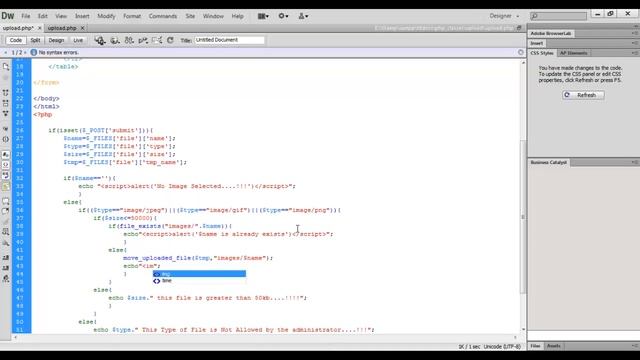
Task: Close the second upload.php tab
Action: [82, 28]
